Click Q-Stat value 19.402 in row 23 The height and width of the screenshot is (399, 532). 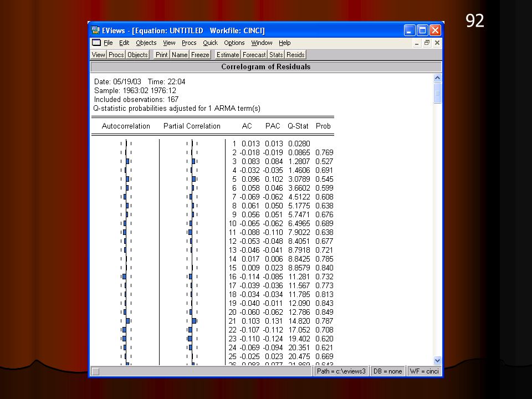pyautogui.click(x=299, y=339)
